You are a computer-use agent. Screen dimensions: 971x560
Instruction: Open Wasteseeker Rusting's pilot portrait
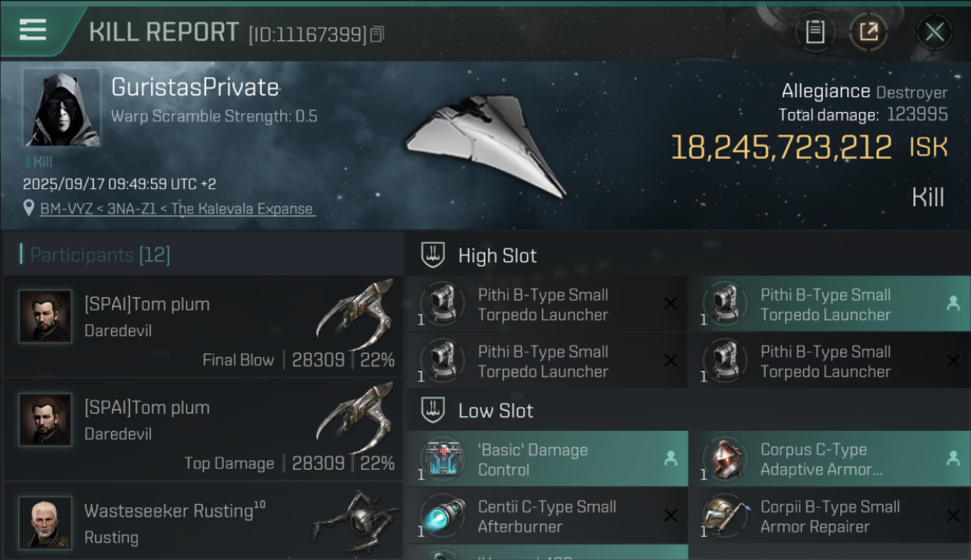(x=46, y=522)
